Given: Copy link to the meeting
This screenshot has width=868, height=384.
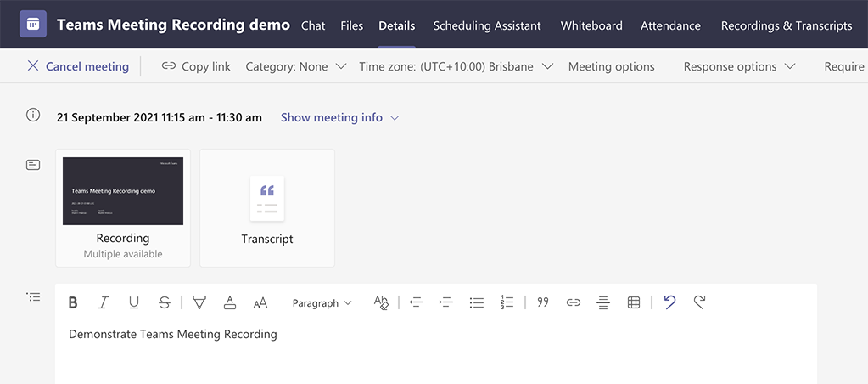Looking at the screenshot, I should [x=196, y=66].
